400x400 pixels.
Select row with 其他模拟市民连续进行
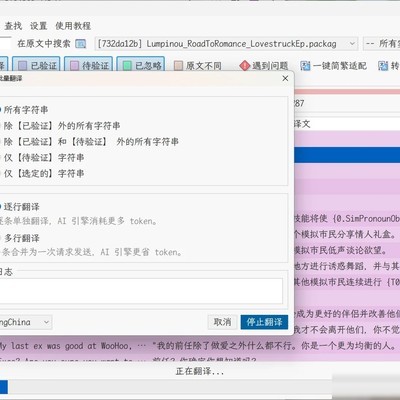coord(347,282)
